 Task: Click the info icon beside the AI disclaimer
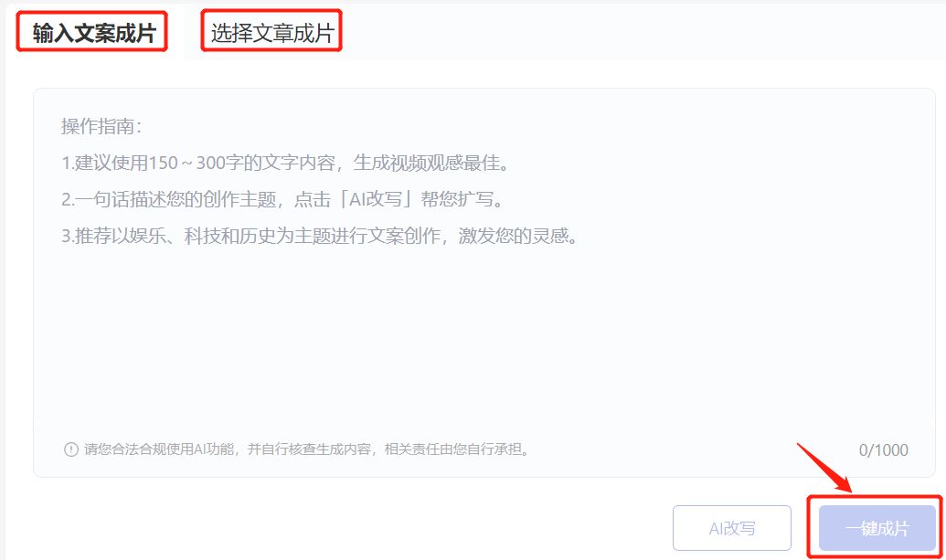71,449
